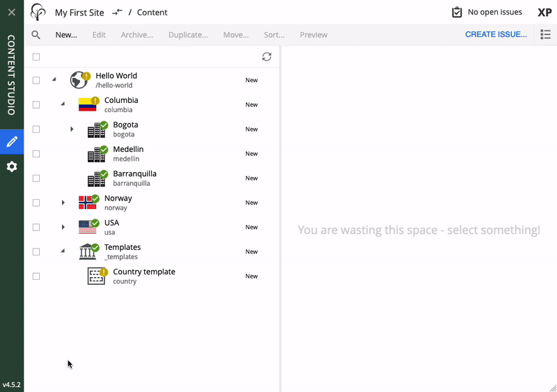Click the project switch arrows icon
The height and width of the screenshot is (392, 557).
(x=117, y=13)
